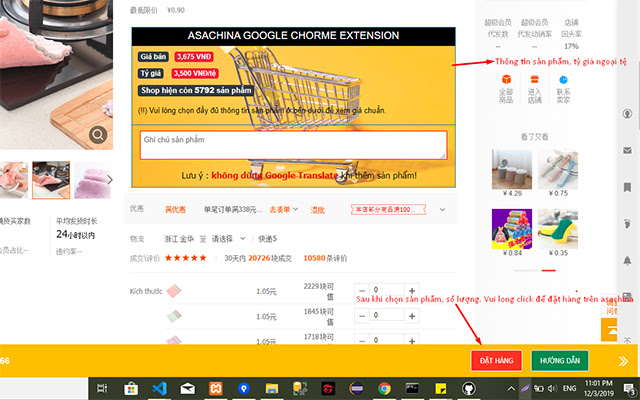Open the ¥0.35 sponge product thumbnail
The width and height of the screenshot is (640, 400).
coord(558,229)
